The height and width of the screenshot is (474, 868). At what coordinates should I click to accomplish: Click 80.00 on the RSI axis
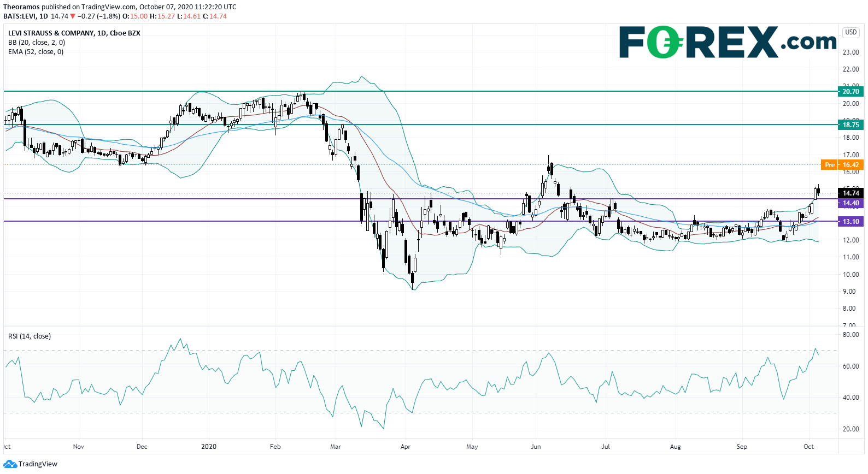tap(851, 335)
